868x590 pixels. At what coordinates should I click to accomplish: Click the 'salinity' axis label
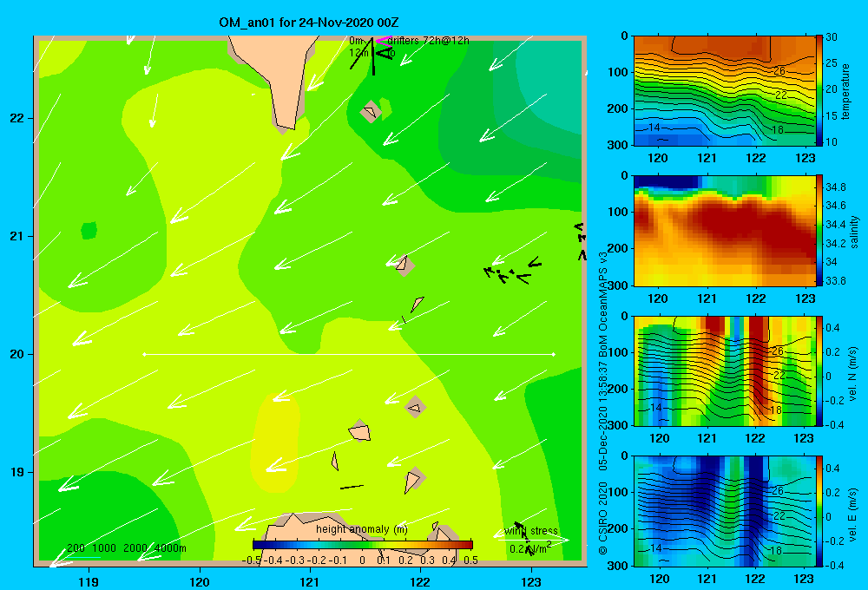tap(854, 232)
